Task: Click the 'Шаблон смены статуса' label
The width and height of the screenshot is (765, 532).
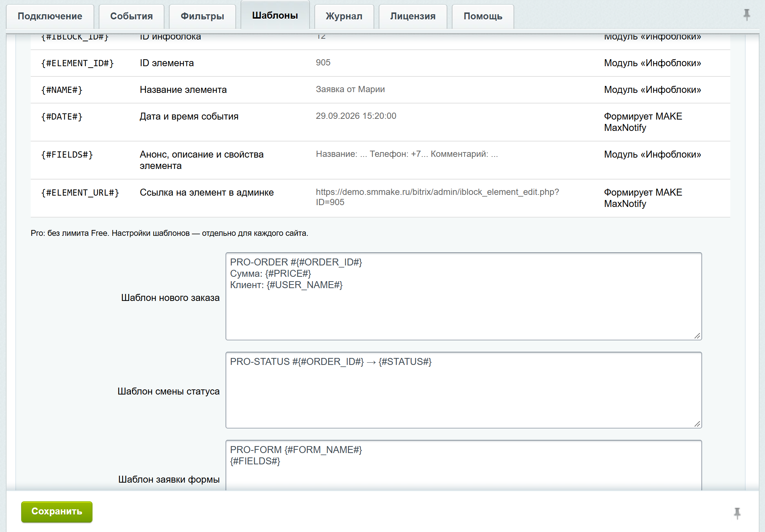Action: tap(168, 391)
